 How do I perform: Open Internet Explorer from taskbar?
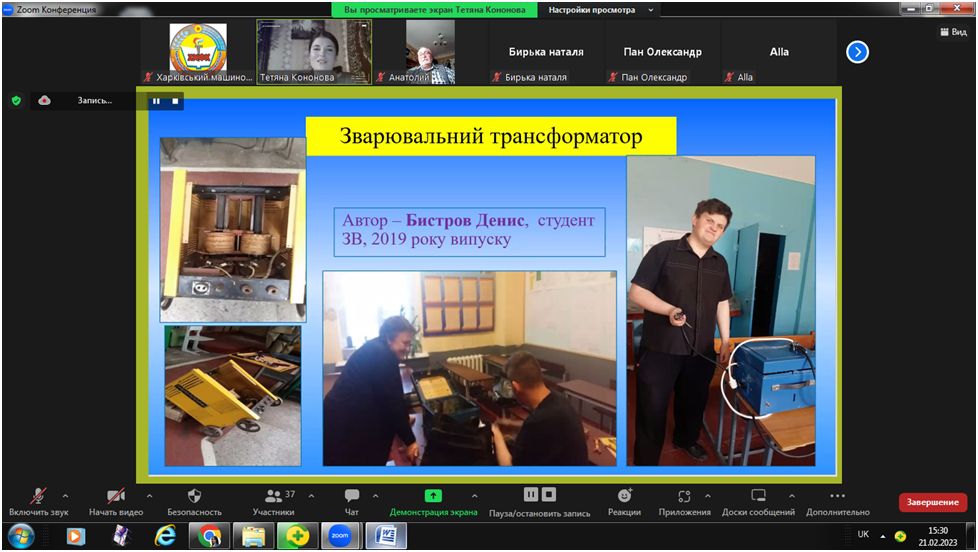point(165,536)
